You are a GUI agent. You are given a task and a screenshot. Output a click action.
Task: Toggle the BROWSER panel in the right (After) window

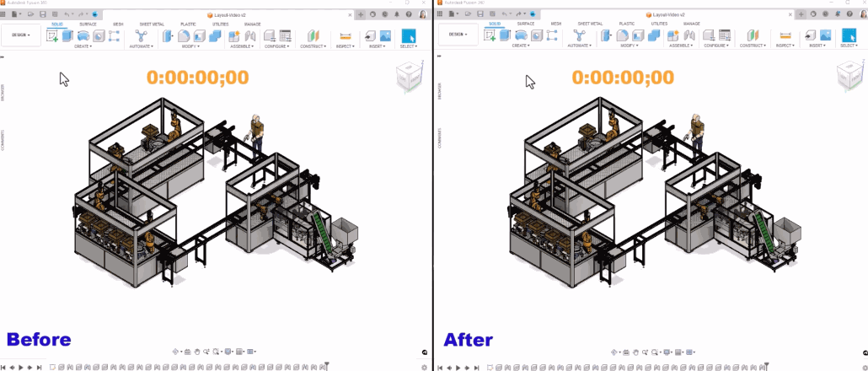coord(440,91)
